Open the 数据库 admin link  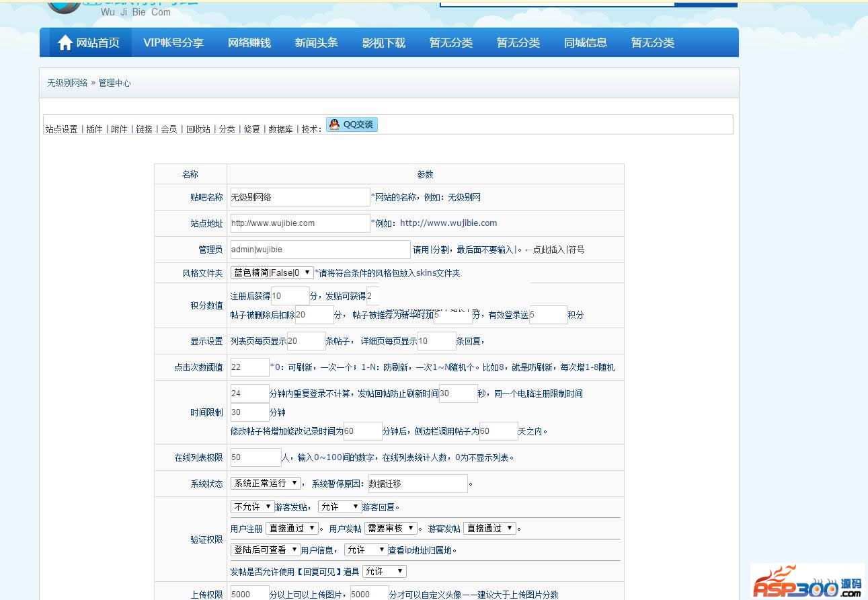280,129
